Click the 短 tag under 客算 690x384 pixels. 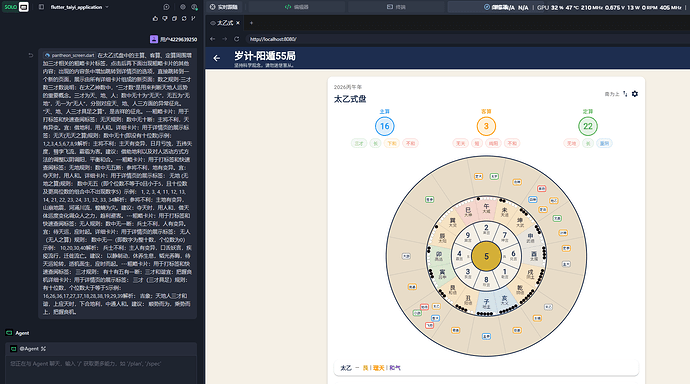tap(477, 143)
